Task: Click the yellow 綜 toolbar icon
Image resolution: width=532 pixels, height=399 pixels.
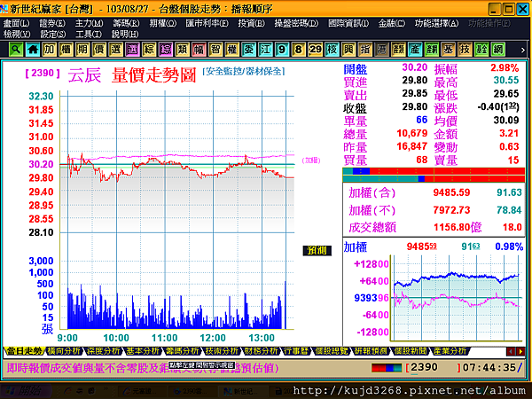Action: coord(149,50)
